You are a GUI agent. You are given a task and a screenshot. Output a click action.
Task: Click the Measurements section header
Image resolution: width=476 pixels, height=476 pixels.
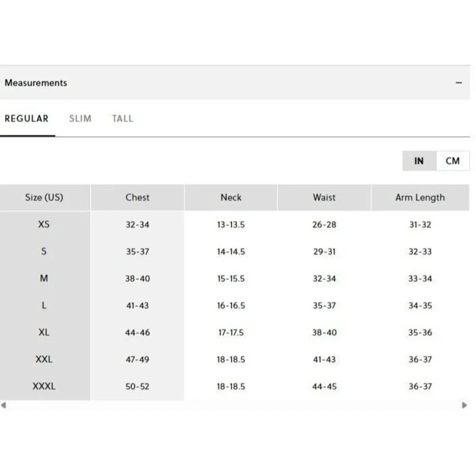tap(235, 82)
